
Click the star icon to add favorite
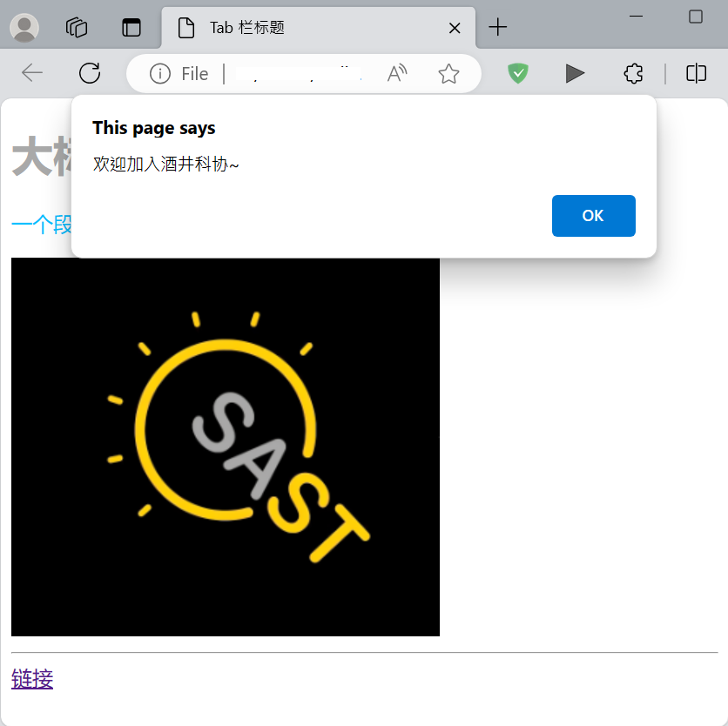coord(449,73)
